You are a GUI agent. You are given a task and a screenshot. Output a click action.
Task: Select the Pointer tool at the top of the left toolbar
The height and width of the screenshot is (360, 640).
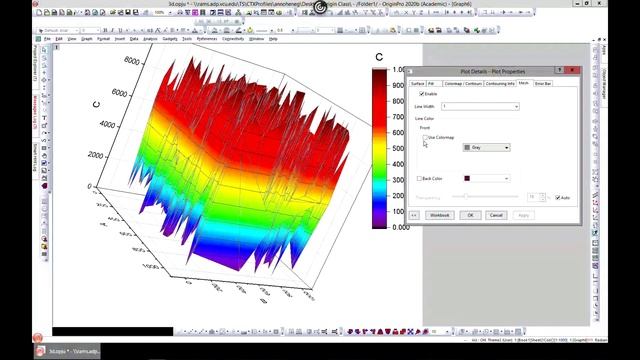44,50
